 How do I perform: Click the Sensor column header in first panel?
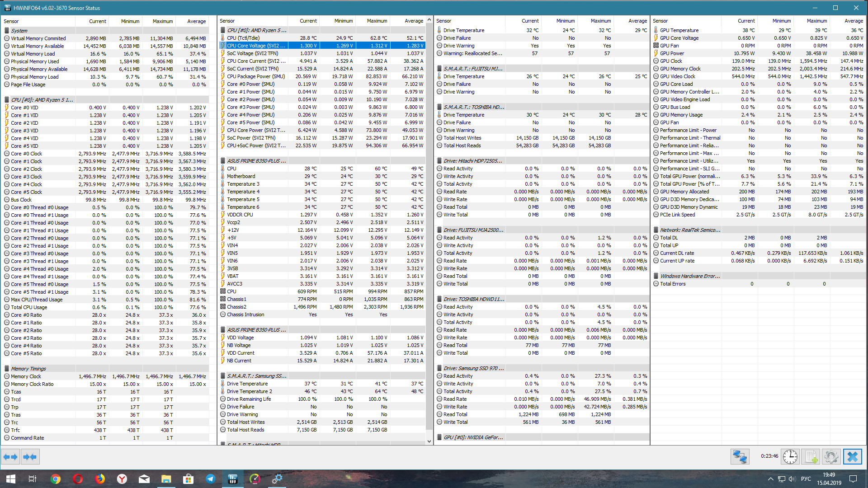11,21
